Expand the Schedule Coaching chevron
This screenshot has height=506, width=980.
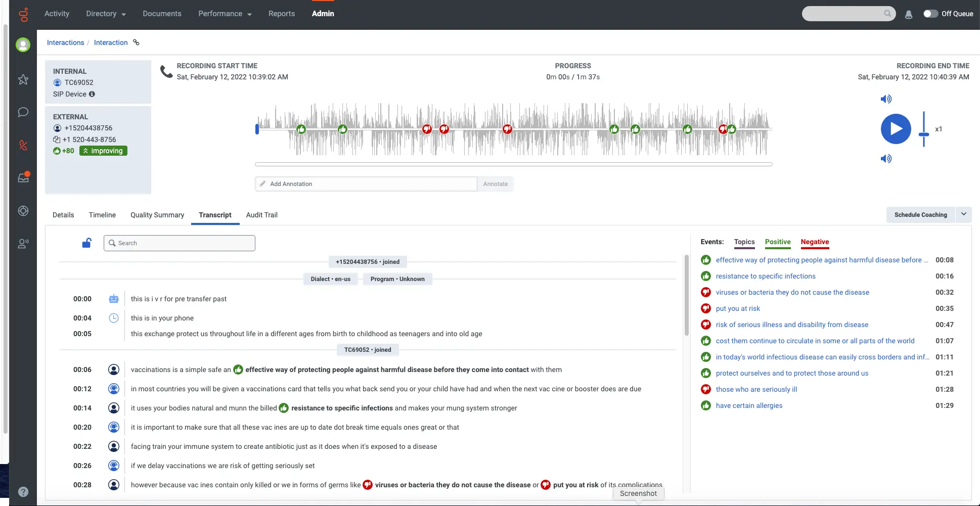pyautogui.click(x=964, y=214)
